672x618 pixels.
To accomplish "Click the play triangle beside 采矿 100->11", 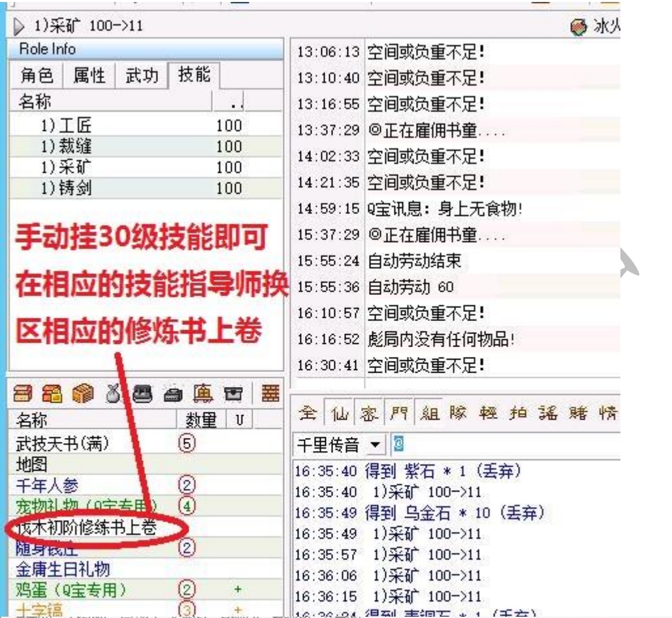I will click(18, 27).
